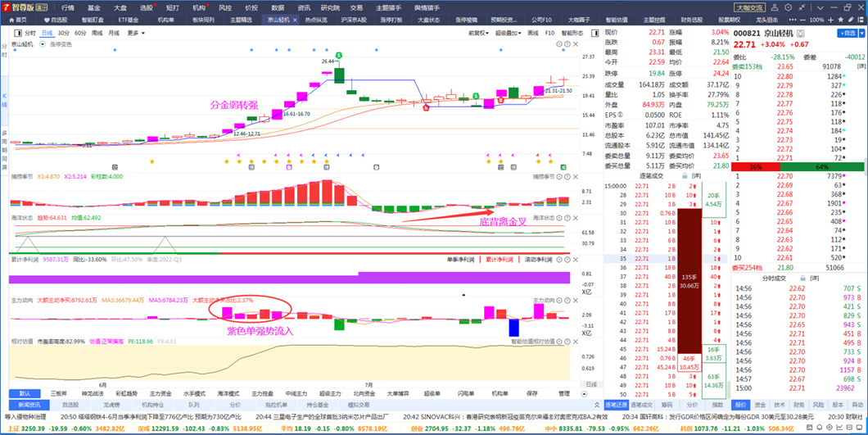Viewport: 868px width, 435px height.
Task: Switch chart to 30分 period
Action: [64, 34]
